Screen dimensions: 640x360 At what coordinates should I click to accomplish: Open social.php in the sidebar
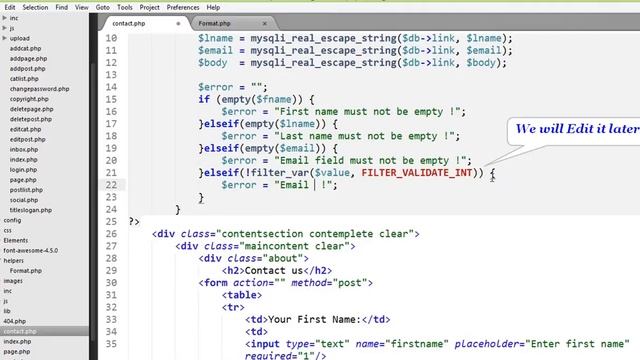(x=24, y=200)
